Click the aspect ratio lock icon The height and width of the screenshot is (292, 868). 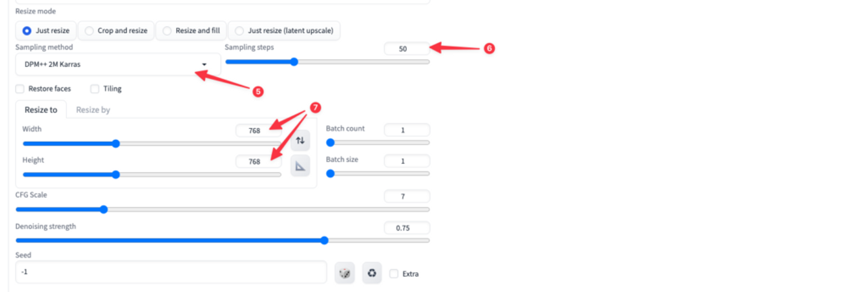[x=300, y=166]
